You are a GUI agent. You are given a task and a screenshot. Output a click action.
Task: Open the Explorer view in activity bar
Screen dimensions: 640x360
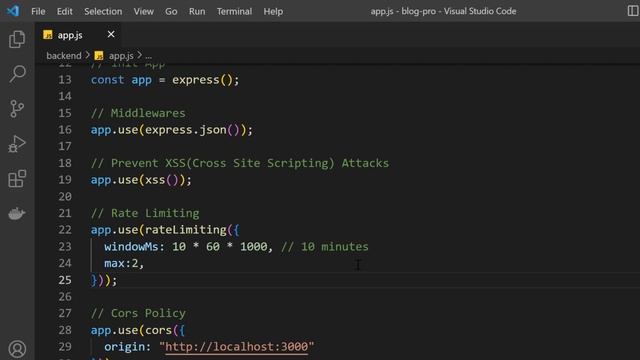click(17, 39)
